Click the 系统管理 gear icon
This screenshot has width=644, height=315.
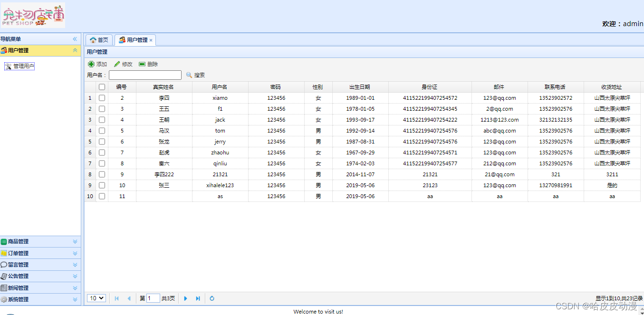[x=4, y=299]
